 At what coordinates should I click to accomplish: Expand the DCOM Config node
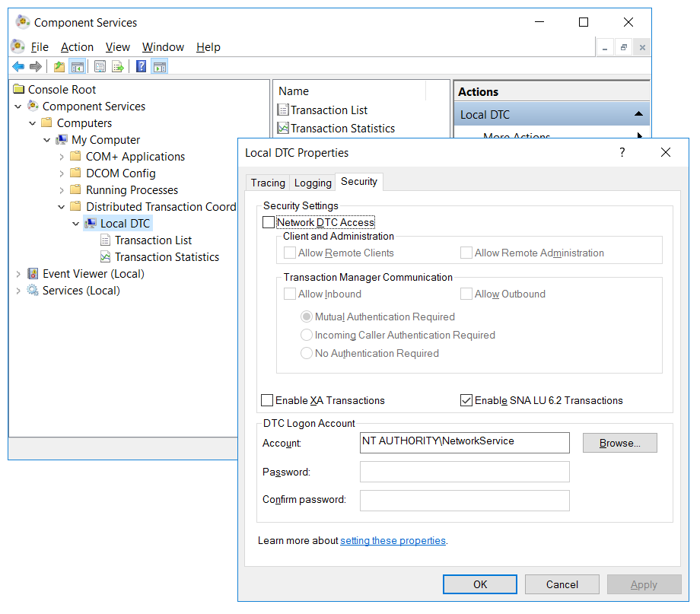coord(62,173)
